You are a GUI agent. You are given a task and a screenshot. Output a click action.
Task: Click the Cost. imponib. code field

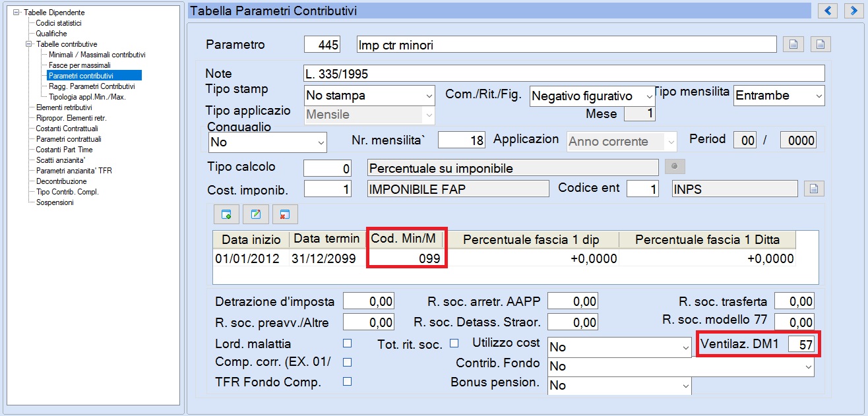click(x=328, y=189)
